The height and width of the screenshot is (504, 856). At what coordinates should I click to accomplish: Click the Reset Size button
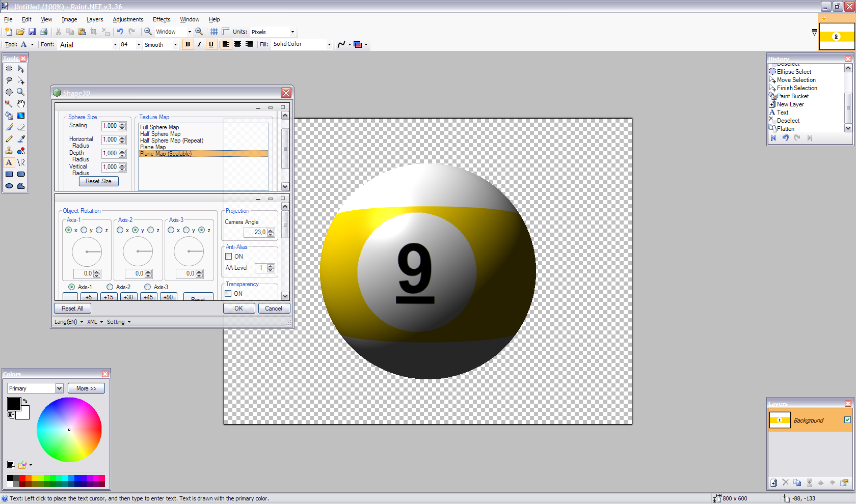98,181
